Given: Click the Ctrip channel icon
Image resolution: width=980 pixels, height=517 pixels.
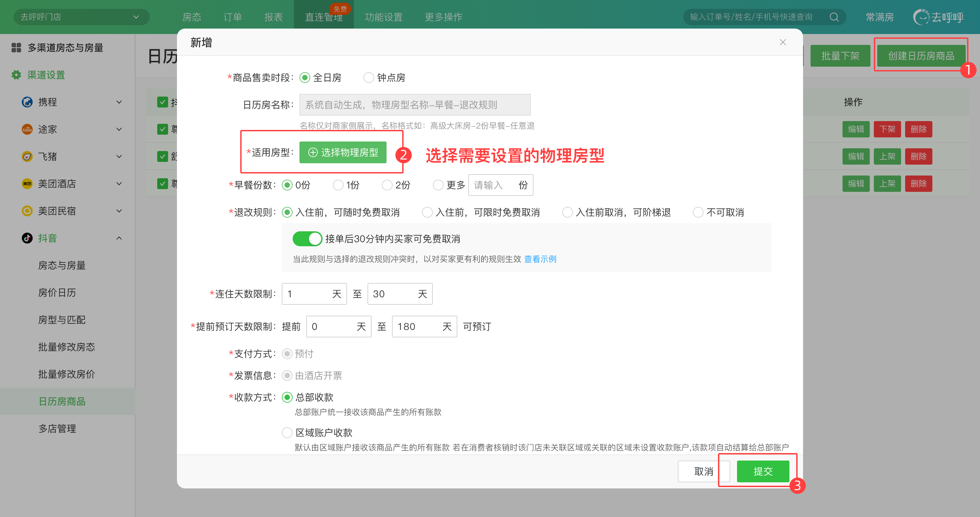Looking at the screenshot, I should click(27, 102).
